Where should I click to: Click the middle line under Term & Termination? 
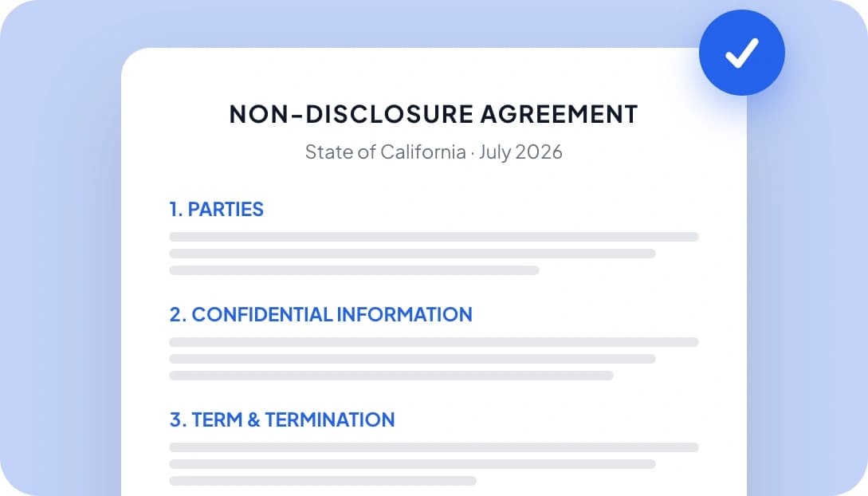pos(412,464)
